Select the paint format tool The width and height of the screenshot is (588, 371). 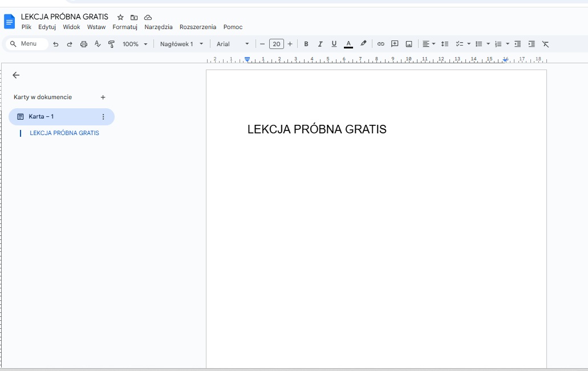pos(111,44)
